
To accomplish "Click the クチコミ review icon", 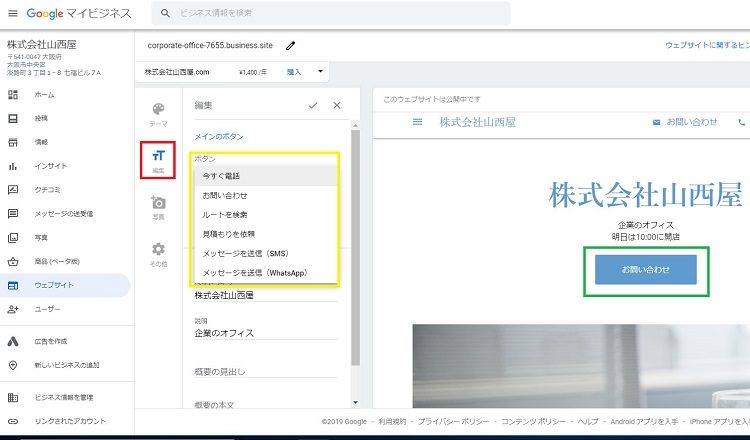I will [13, 190].
